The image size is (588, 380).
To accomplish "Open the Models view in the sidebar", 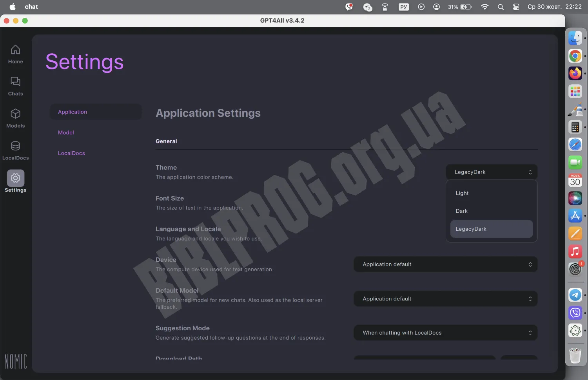I will pyautogui.click(x=15, y=118).
